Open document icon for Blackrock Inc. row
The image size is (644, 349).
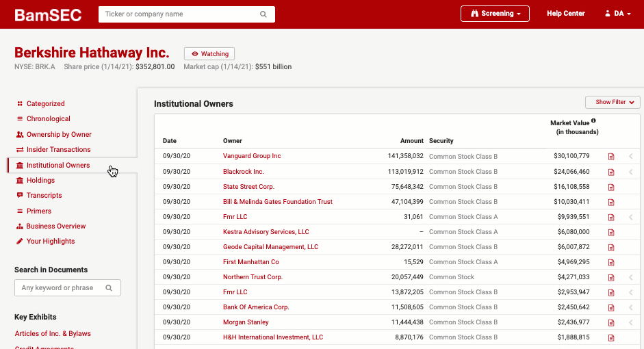(x=611, y=172)
